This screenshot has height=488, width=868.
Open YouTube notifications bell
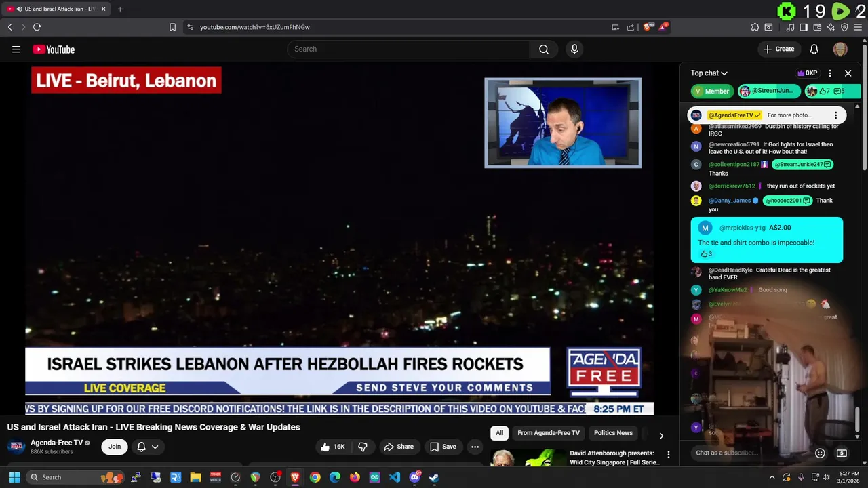814,49
